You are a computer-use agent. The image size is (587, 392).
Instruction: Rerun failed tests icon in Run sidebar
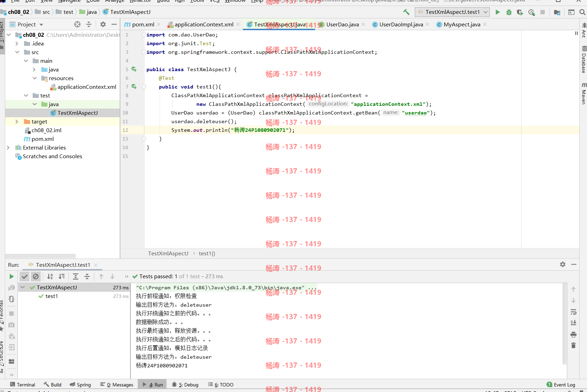(x=11, y=288)
